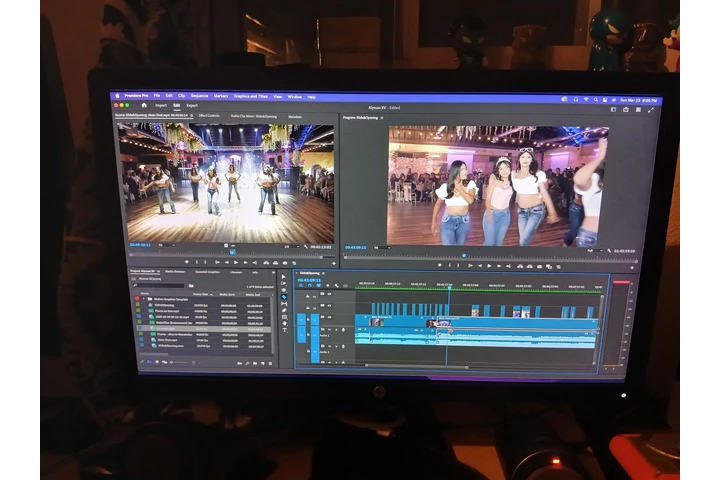The height and width of the screenshot is (480, 720).
Task: Click Home icon in workspace bar
Action: 144,105
